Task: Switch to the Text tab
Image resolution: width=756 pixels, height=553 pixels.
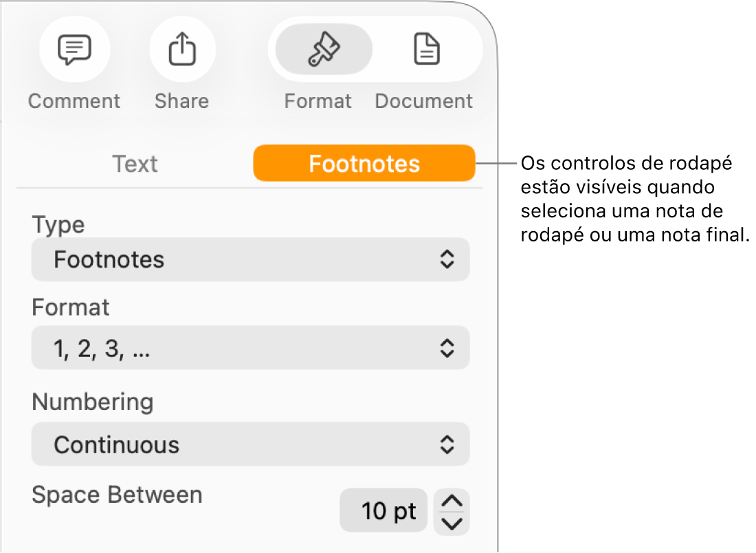Action: [x=135, y=164]
